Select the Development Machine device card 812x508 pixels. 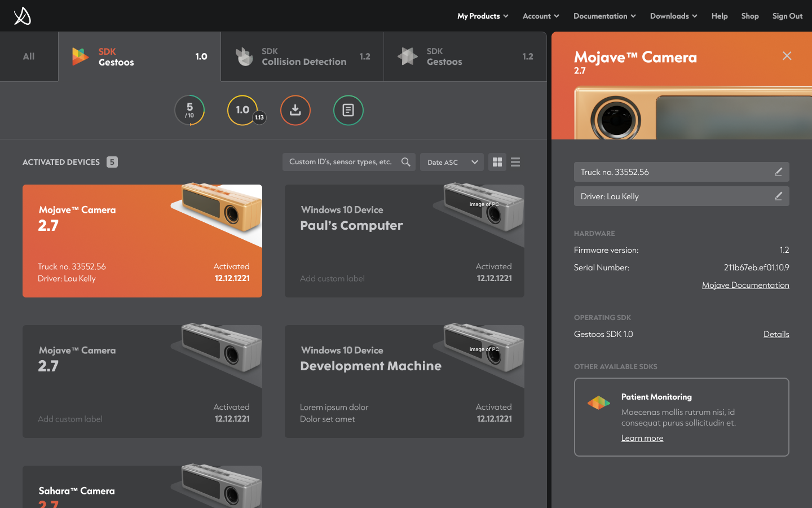[404, 382]
